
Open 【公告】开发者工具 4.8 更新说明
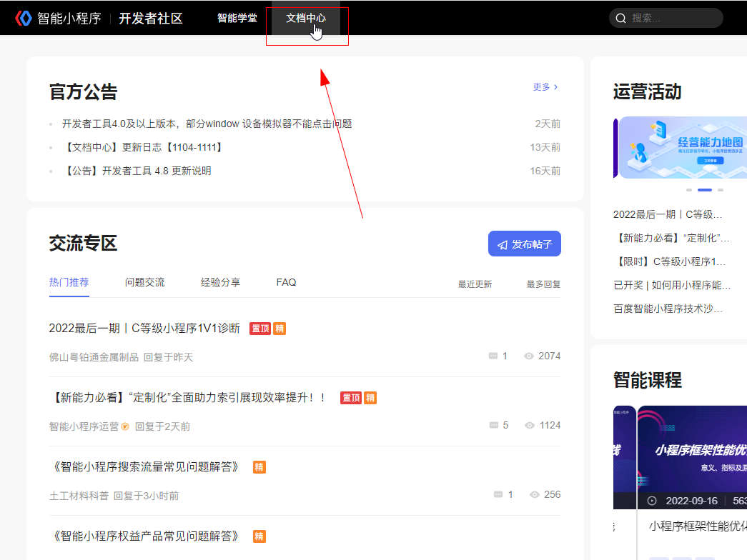pyautogui.click(x=137, y=171)
